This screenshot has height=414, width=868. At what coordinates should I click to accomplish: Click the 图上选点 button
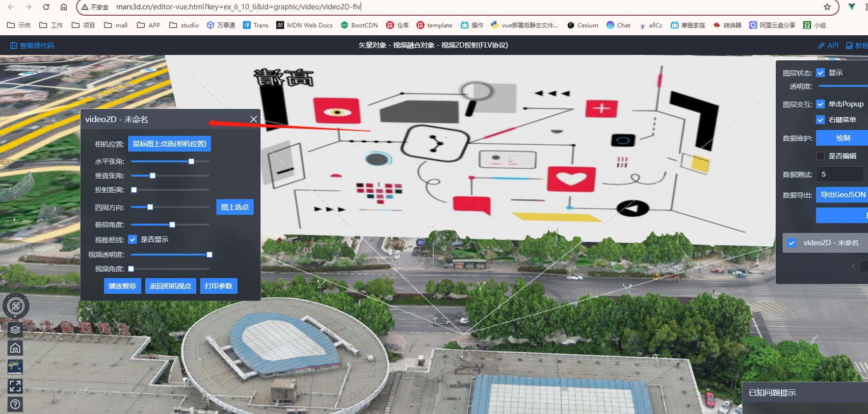(235, 207)
